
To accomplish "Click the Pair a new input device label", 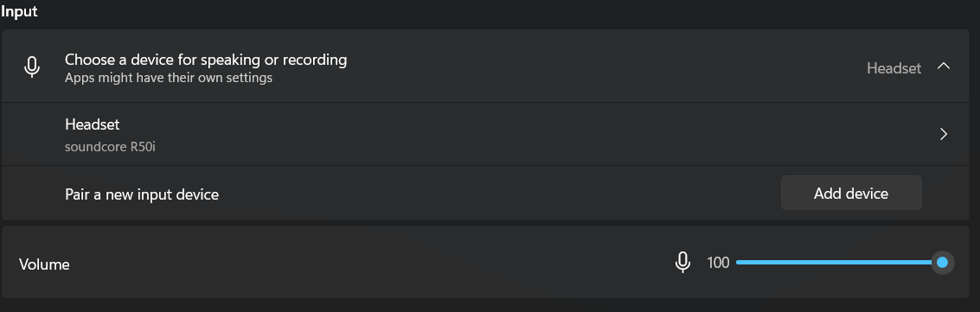I will pyautogui.click(x=142, y=194).
